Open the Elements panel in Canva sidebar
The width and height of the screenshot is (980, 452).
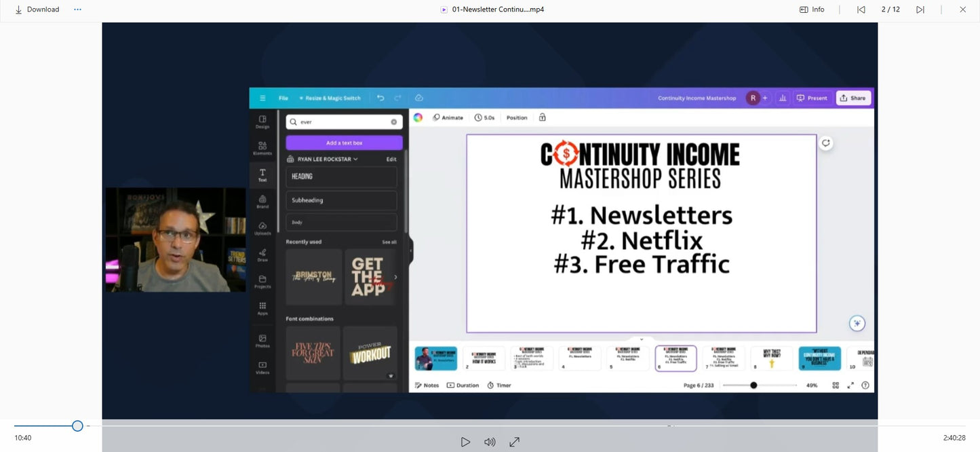pyautogui.click(x=262, y=148)
